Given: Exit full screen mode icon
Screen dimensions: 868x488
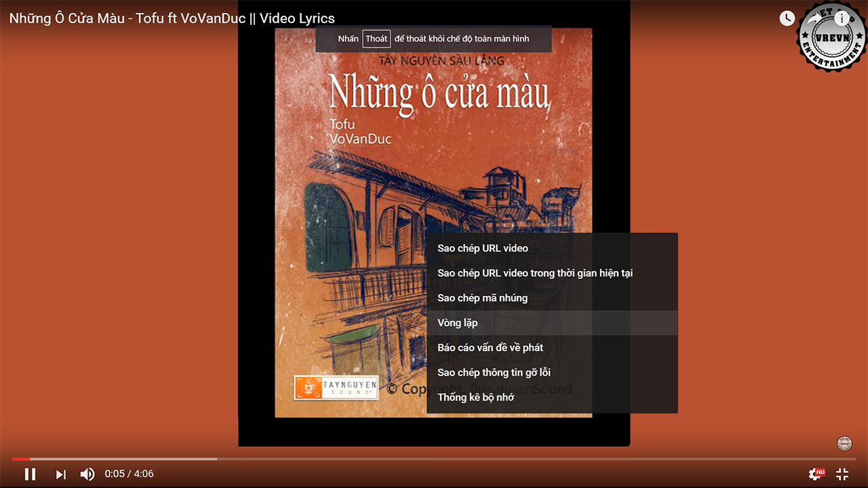Looking at the screenshot, I should coord(842,474).
